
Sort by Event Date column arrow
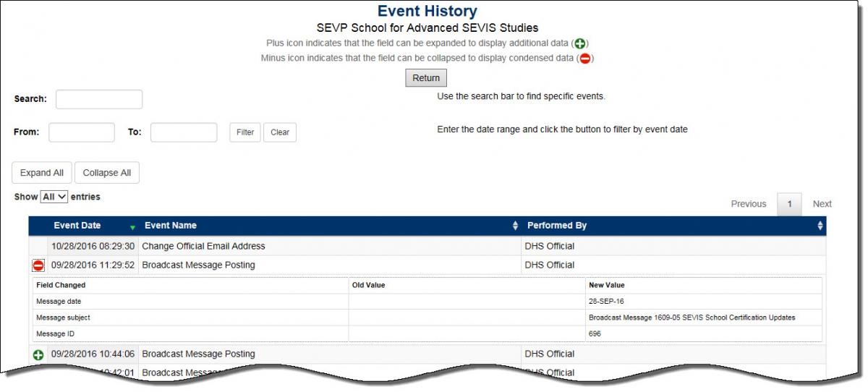pyautogui.click(x=132, y=227)
